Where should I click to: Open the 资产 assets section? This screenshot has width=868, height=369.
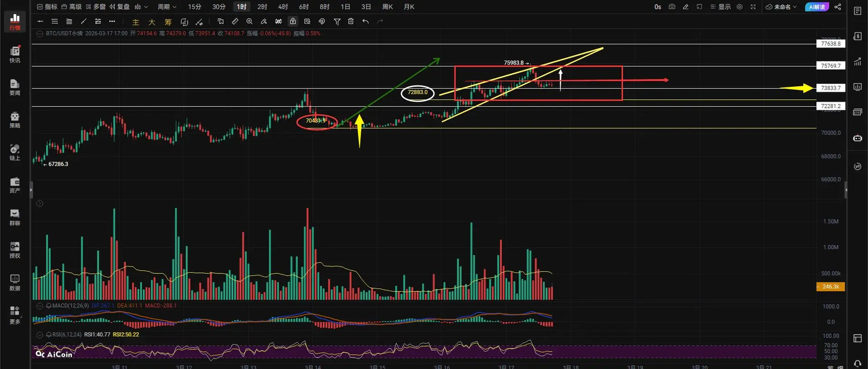[x=15, y=185]
